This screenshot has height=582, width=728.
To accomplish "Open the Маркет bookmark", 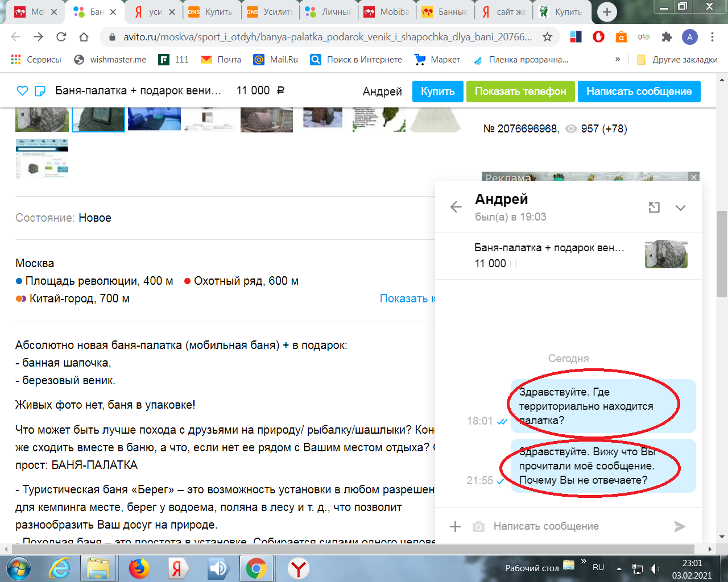I will [437, 60].
